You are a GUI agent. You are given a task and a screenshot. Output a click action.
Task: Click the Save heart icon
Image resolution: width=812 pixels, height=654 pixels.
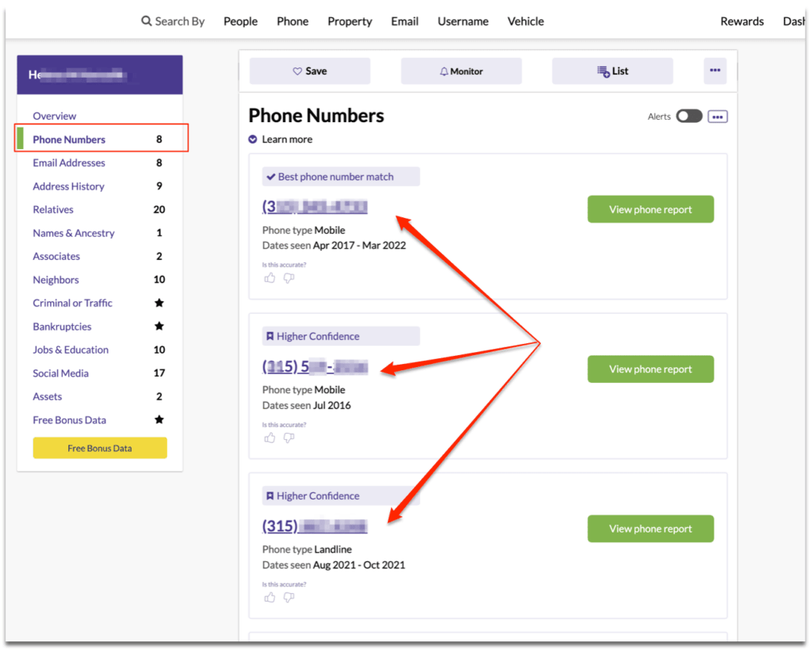coord(296,71)
